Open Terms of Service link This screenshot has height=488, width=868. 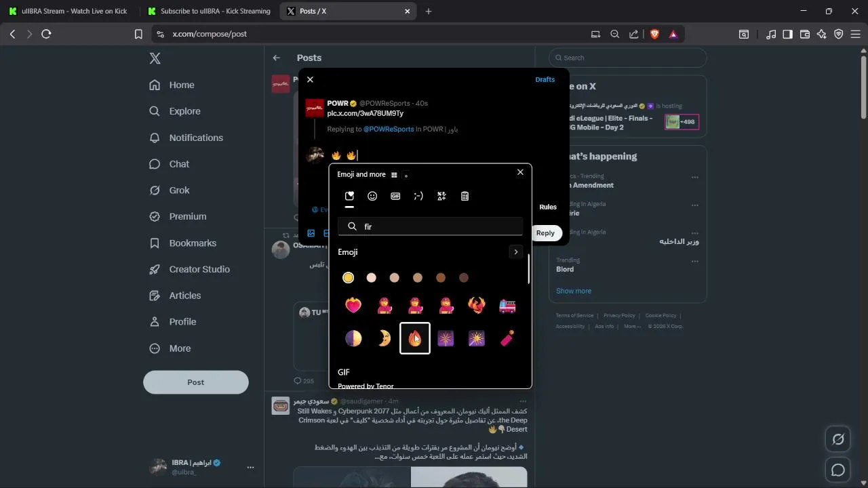pyautogui.click(x=574, y=315)
